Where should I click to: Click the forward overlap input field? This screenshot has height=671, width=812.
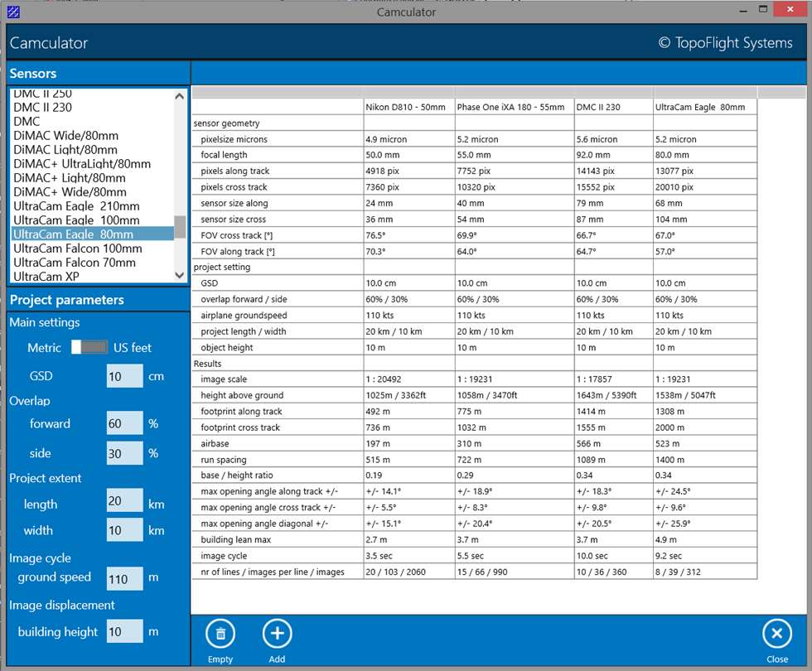pos(125,423)
